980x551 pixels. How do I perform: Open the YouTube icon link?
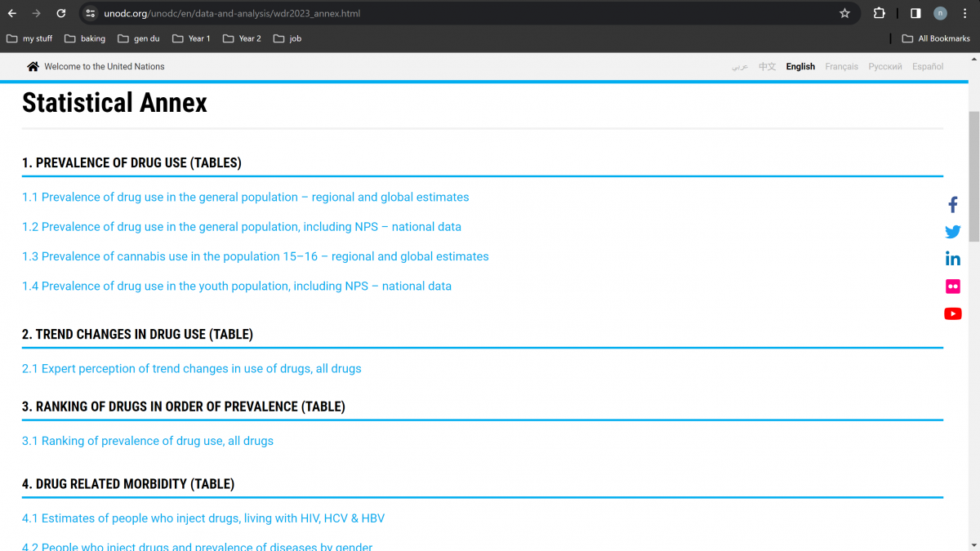pos(953,313)
